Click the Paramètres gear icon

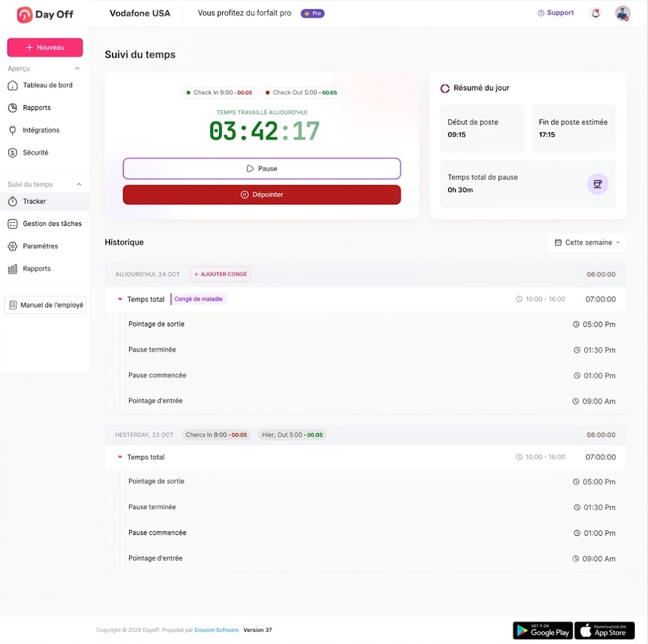click(13, 247)
